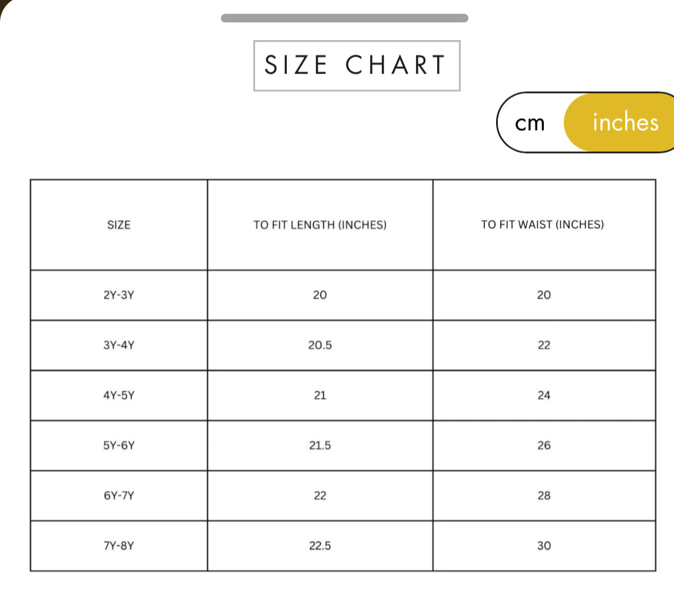Click the waist value 24 cell
This screenshot has width=674, height=616.
544,395
